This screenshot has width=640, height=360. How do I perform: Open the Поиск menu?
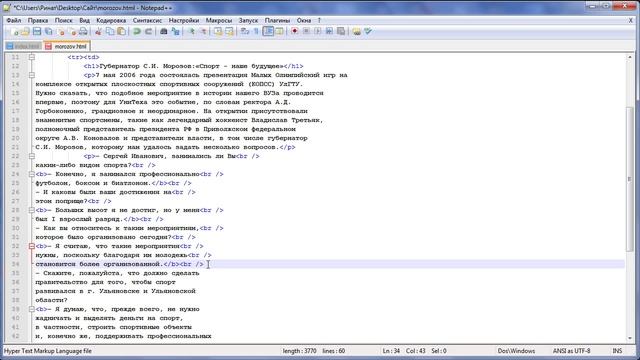(x=63, y=20)
